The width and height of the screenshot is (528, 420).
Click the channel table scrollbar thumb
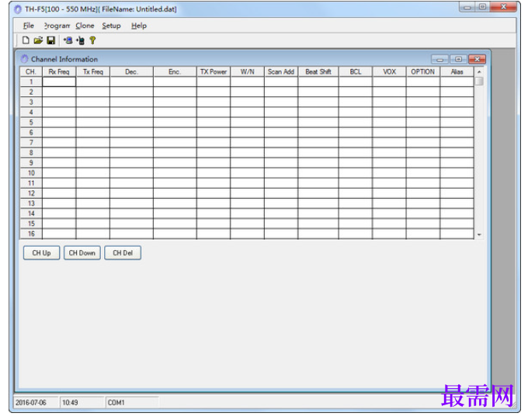(479, 82)
